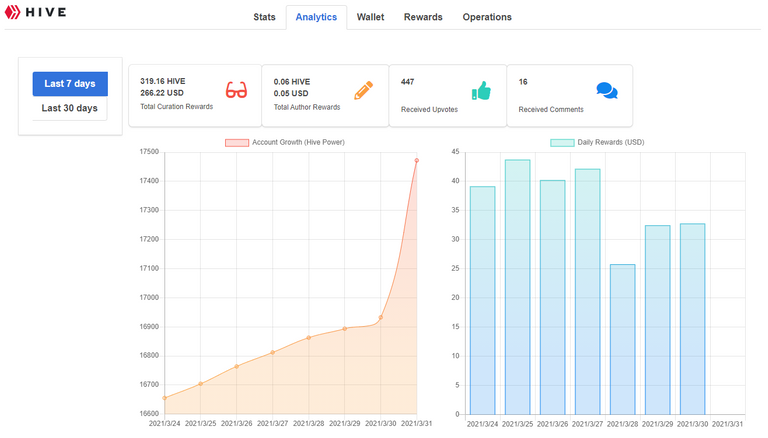This screenshot has height=438, width=768.
Task: Click the 2021/3/25 data point on growth chart
Action: (201, 384)
